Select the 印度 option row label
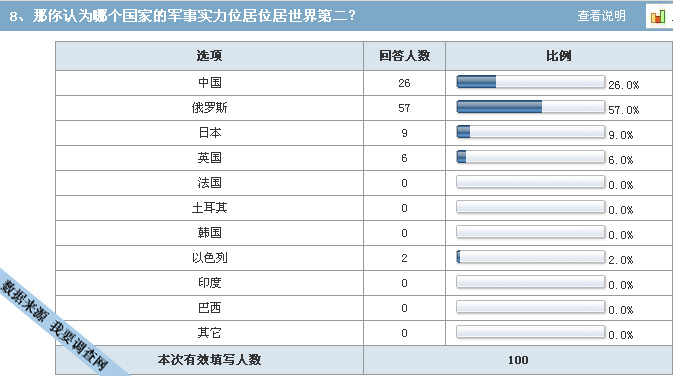The image size is (673, 376). (209, 282)
